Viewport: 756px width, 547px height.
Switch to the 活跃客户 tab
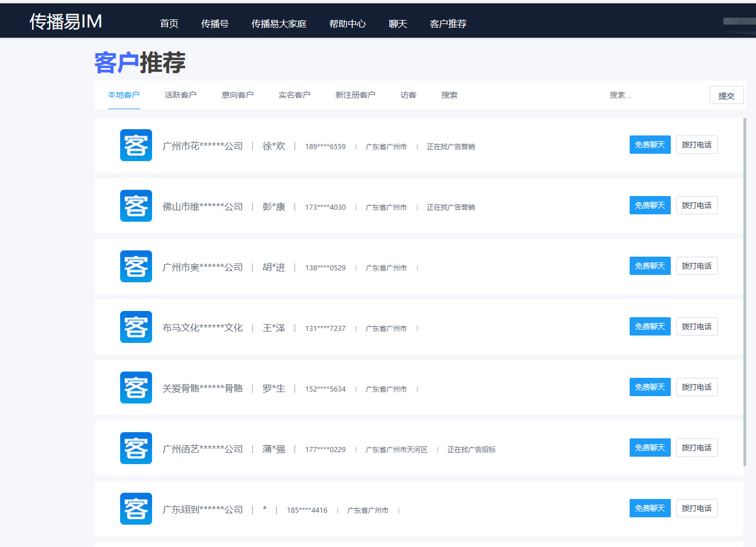point(181,95)
